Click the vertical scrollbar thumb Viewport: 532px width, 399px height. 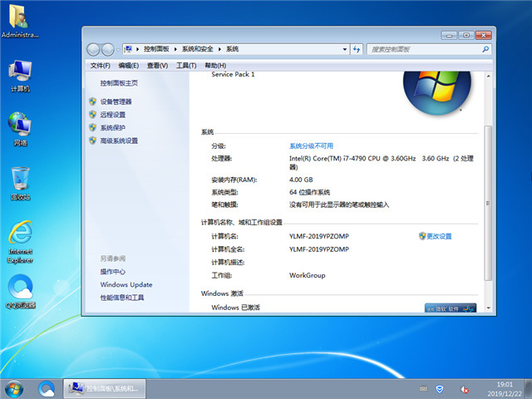pos(488,203)
